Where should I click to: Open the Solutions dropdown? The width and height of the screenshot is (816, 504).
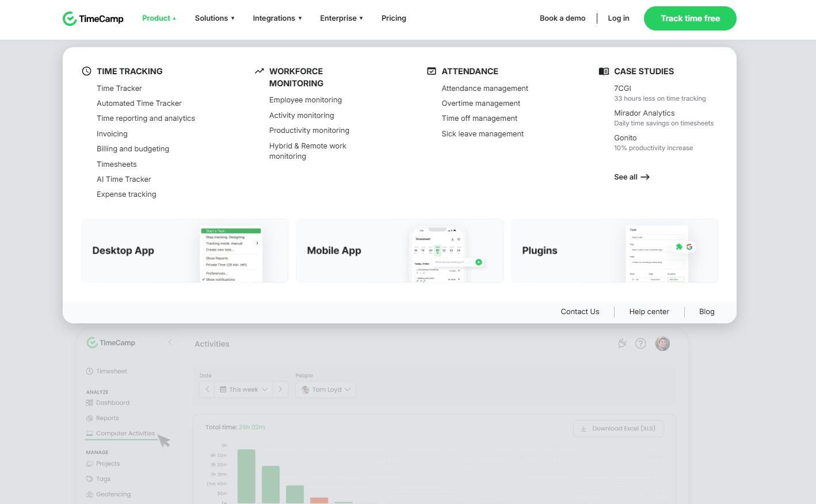coord(214,18)
